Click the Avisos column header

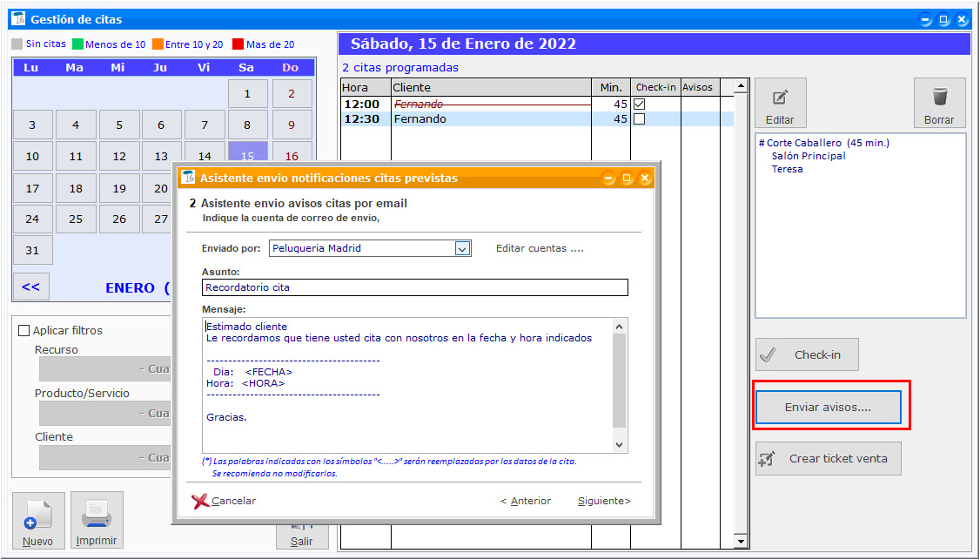pos(700,88)
